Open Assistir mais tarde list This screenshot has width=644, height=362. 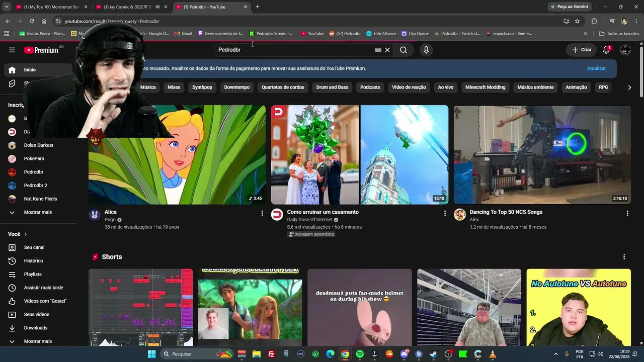(39, 288)
